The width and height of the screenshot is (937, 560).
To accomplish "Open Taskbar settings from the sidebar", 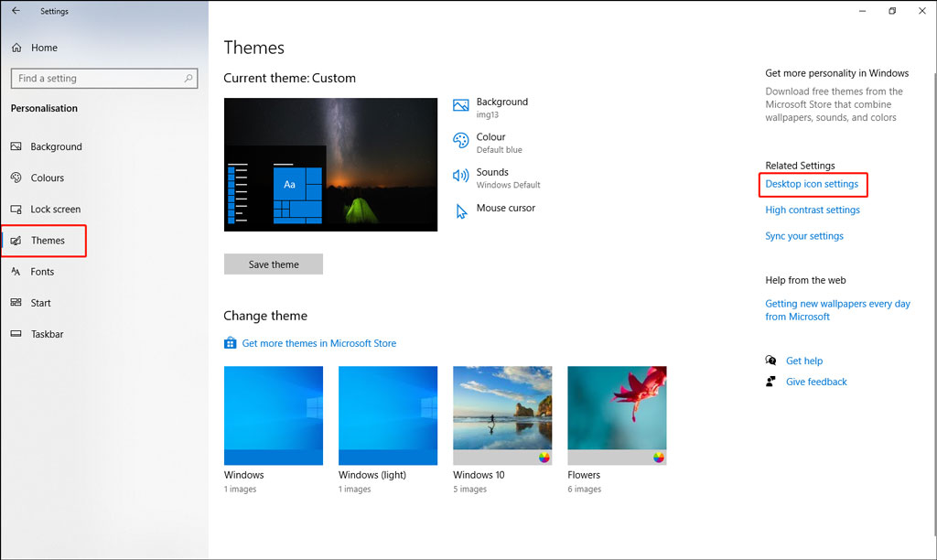I will point(48,334).
